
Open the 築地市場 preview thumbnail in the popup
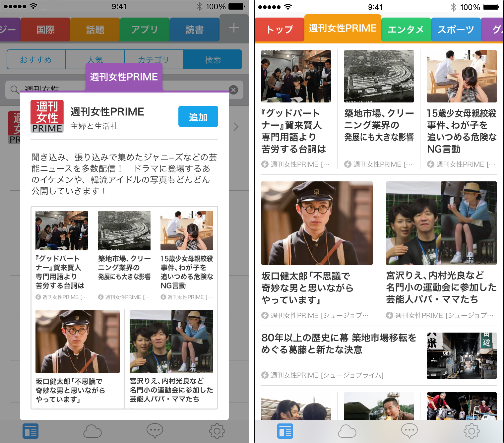(x=124, y=230)
